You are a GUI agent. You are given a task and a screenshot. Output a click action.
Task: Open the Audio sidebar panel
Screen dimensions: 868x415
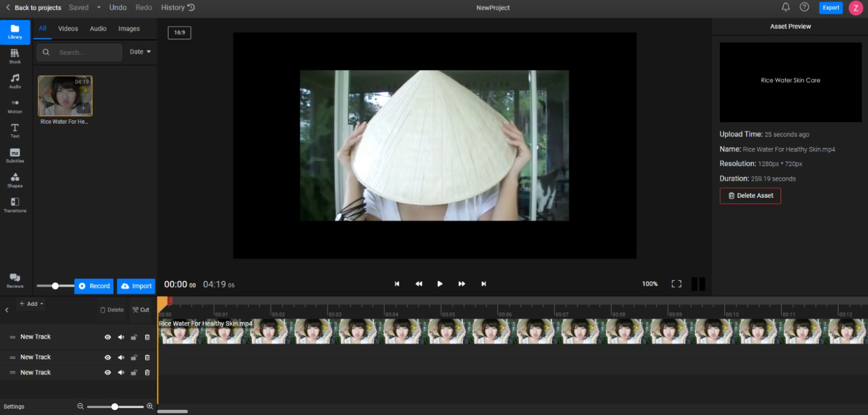point(15,81)
